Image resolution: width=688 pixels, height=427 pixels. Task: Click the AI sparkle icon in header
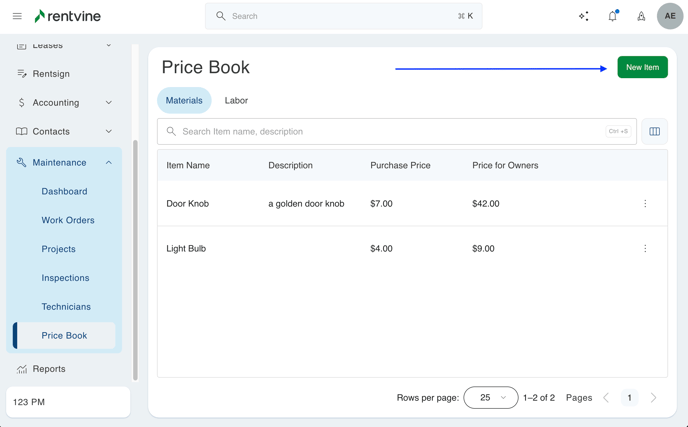point(584,16)
